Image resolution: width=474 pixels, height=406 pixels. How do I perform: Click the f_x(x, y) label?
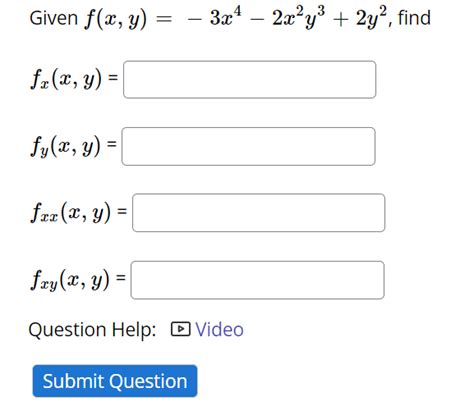point(66,79)
